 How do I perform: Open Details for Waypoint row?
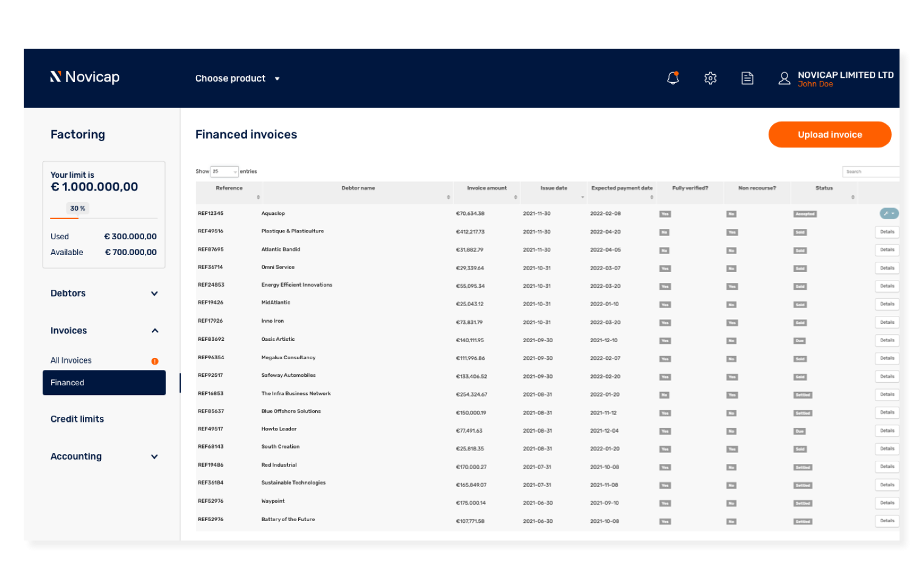887,503
